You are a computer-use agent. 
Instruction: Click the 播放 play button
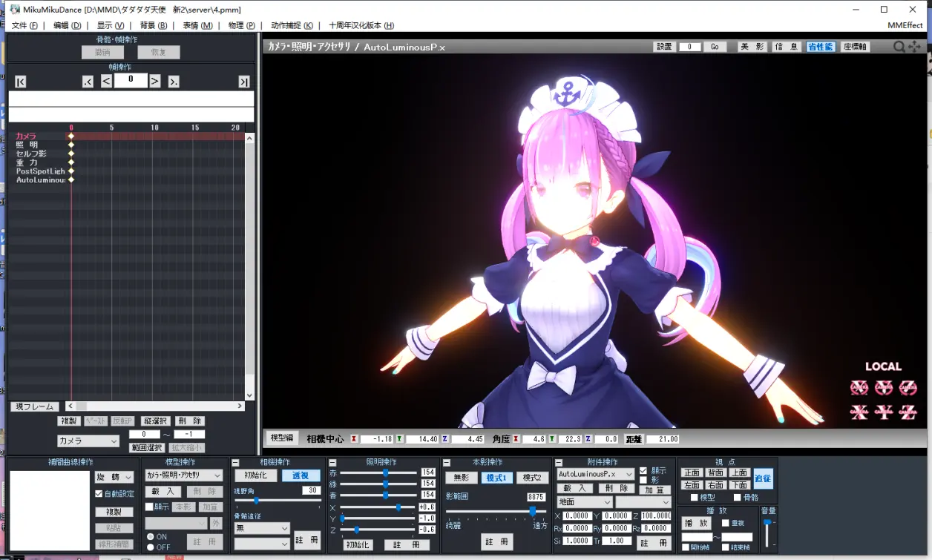pos(697,523)
